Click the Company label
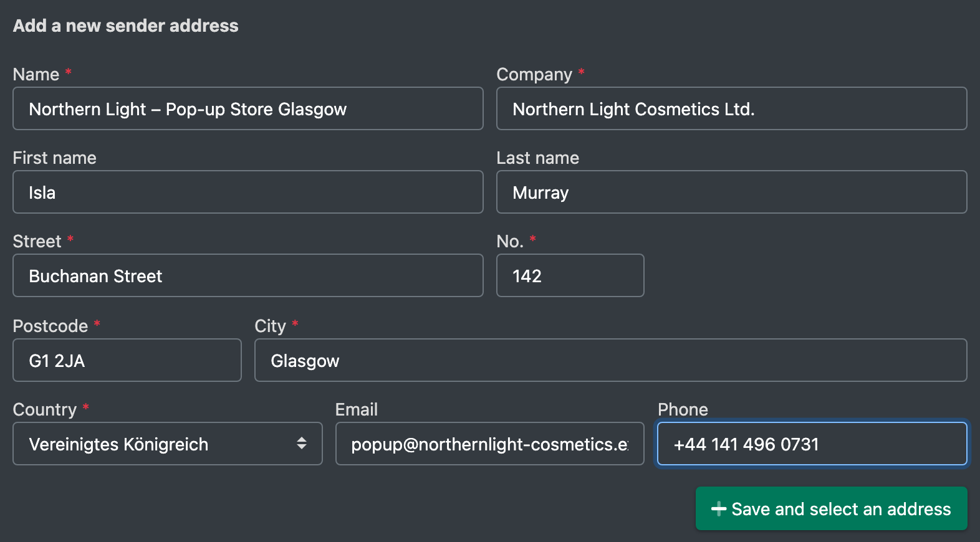 coord(534,74)
